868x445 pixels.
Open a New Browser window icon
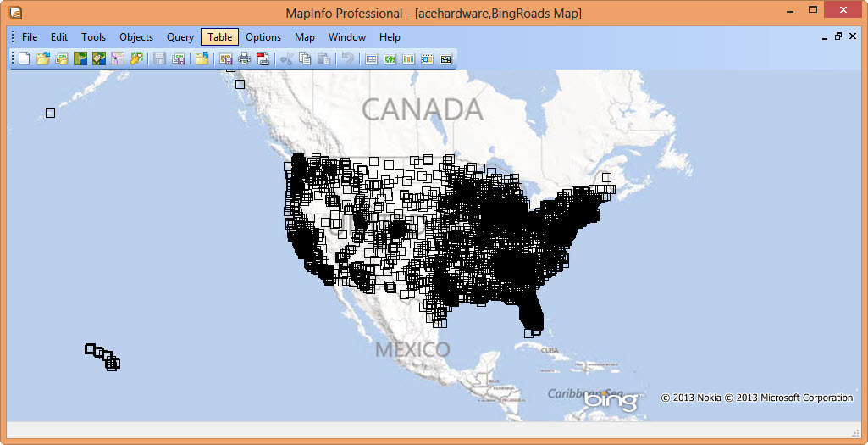[x=372, y=58]
